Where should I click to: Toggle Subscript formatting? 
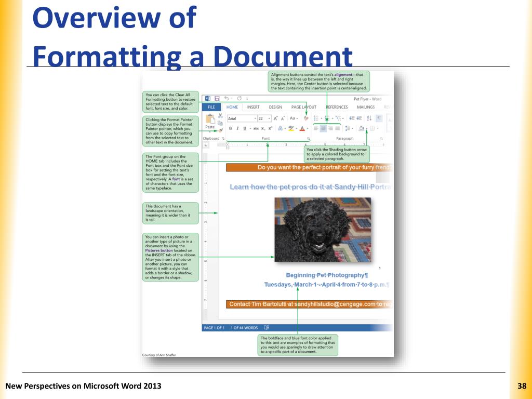click(263, 129)
